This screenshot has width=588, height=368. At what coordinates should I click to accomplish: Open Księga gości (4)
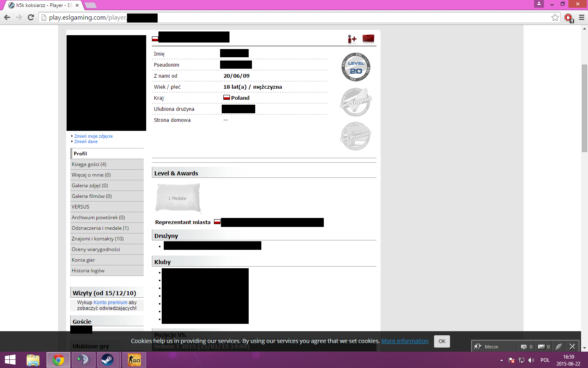click(107, 164)
